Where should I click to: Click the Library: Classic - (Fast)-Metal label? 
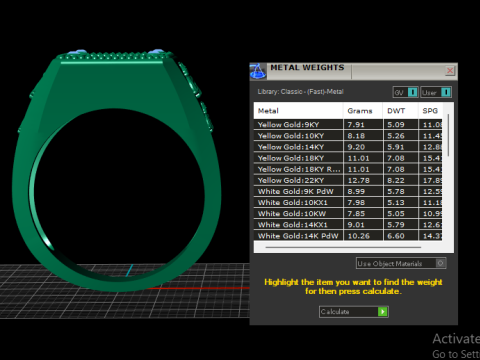(x=300, y=92)
